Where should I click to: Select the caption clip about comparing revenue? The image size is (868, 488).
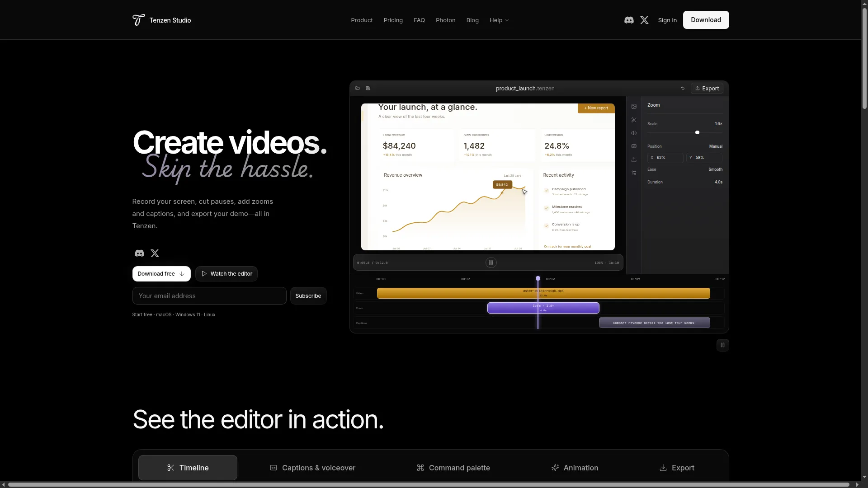654,323
